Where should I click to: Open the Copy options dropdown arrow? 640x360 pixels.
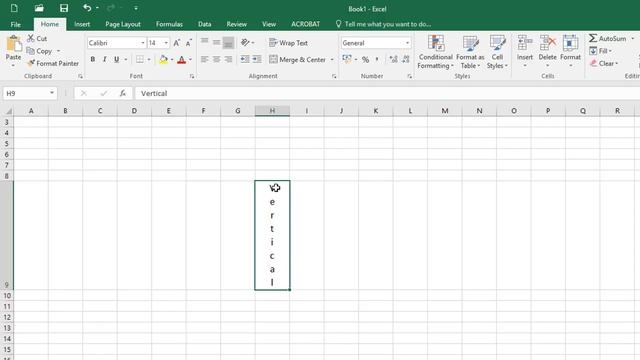(x=58, y=51)
